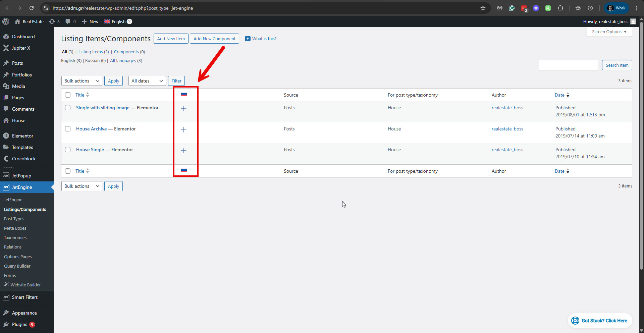Click the Search Item button

(617, 65)
